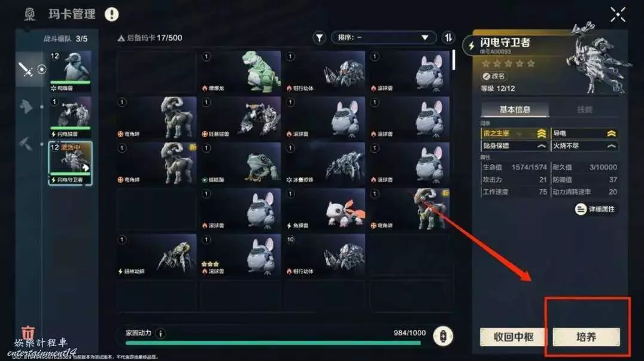Screen dimensions: 644x361
Task: Click the red trash delete icon
Action: [x=28, y=332]
